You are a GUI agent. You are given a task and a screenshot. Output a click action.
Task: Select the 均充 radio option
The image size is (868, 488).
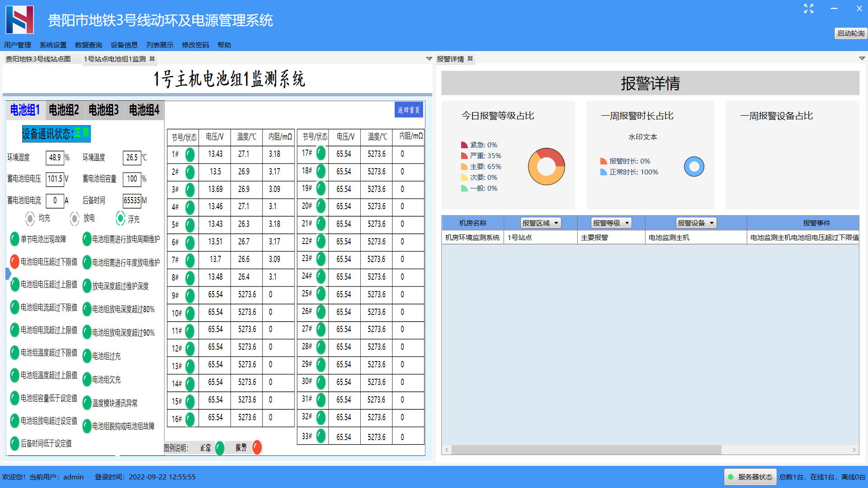(x=30, y=219)
